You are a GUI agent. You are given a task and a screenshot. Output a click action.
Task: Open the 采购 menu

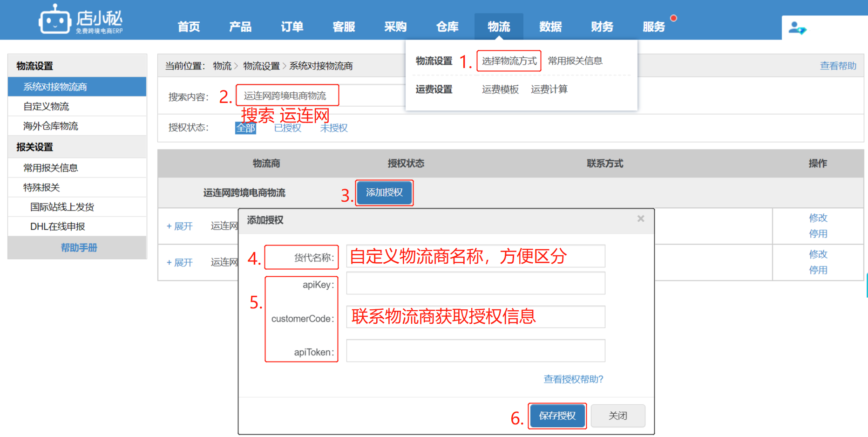(395, 27)
